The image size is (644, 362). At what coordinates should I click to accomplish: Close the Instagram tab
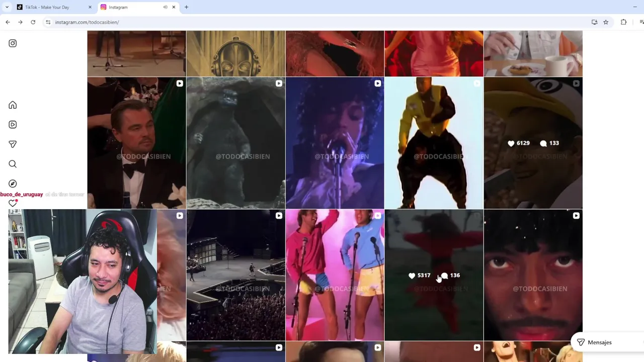click(x=174, y=7)
